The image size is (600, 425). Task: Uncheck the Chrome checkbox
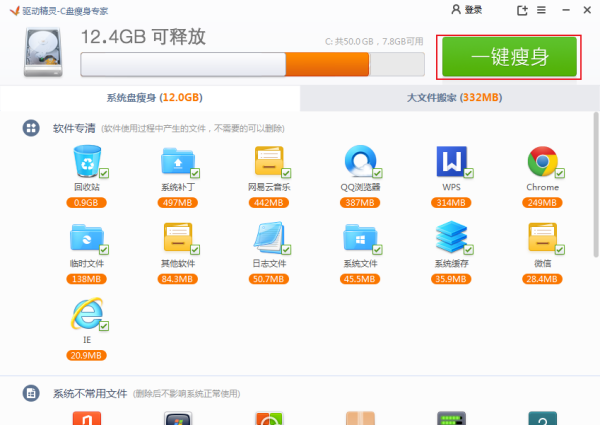click(560, 173)
